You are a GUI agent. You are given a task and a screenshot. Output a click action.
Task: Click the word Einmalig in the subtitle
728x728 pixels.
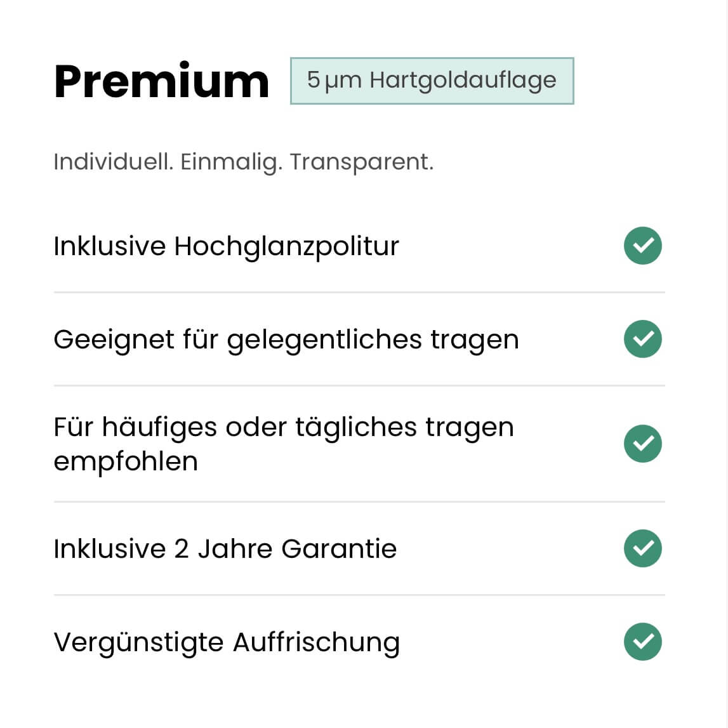tap(231, 163)
